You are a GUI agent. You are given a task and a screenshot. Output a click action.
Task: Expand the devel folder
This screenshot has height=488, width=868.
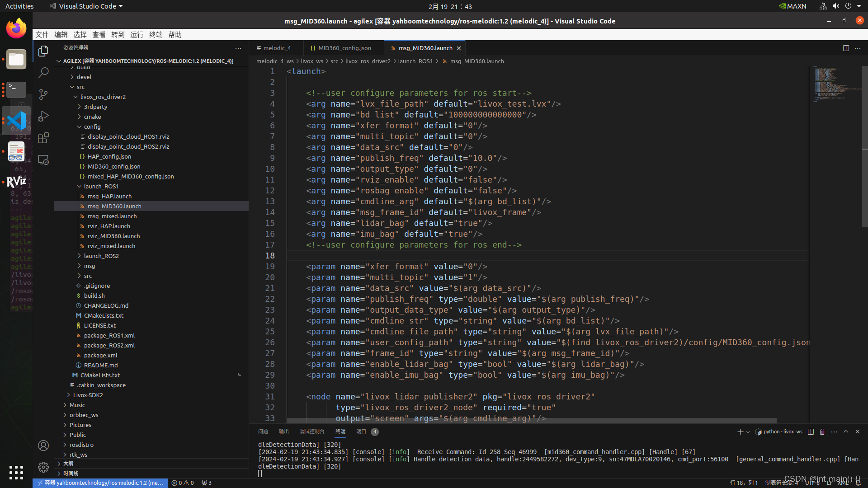coord(84,77)
